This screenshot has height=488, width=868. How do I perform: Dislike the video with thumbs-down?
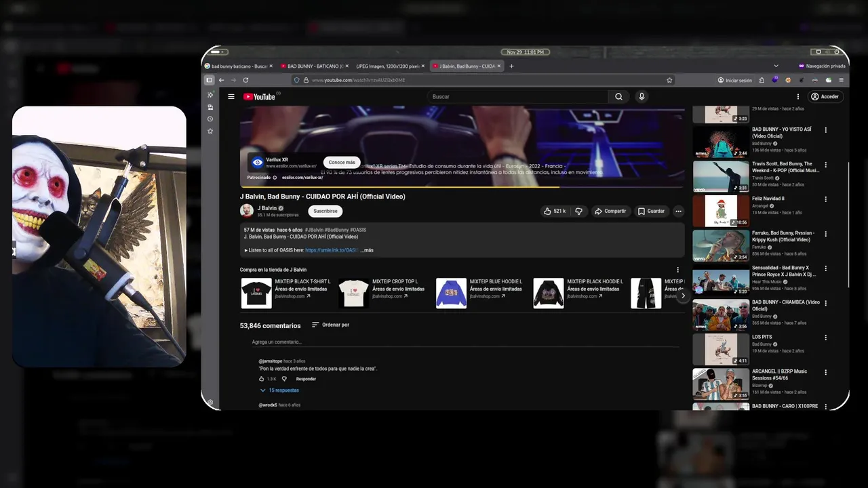click(578, 211)
